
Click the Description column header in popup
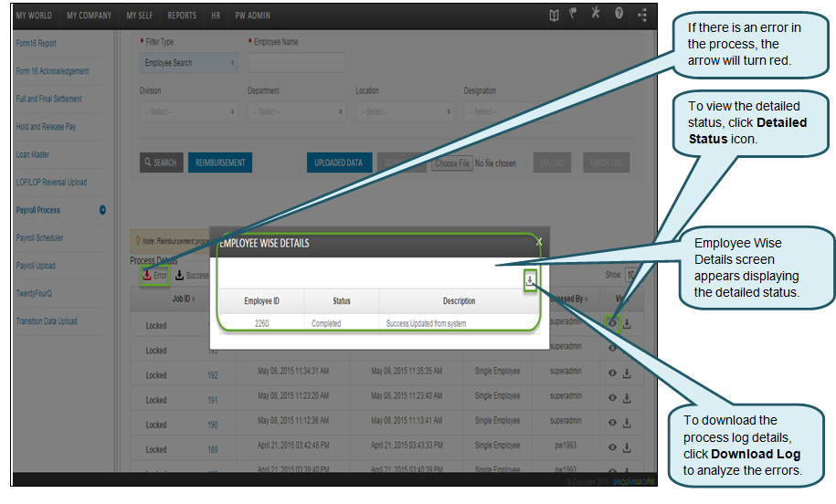tap(459, 301)
